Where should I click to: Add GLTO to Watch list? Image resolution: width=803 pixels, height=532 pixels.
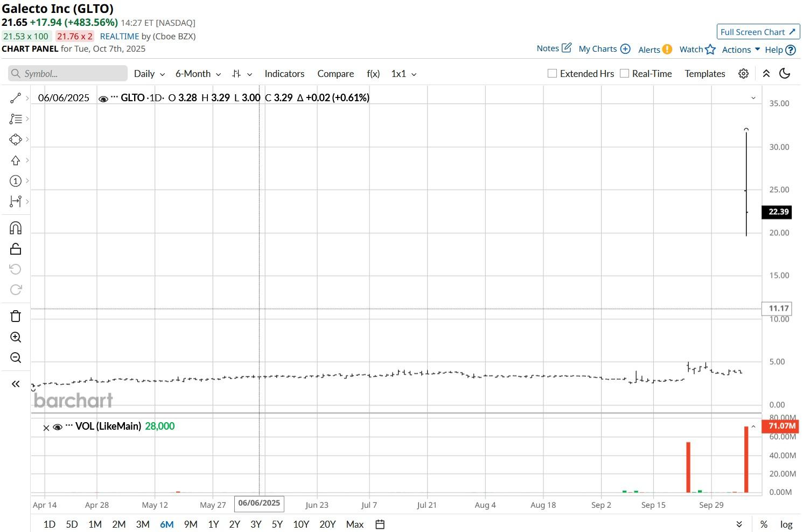[x=697, y=50]
